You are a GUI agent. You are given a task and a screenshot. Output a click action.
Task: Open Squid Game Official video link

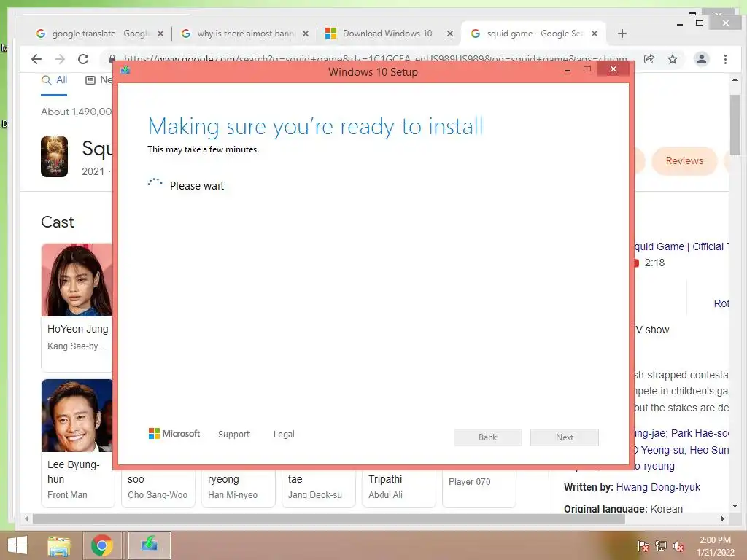click(681, 246)
